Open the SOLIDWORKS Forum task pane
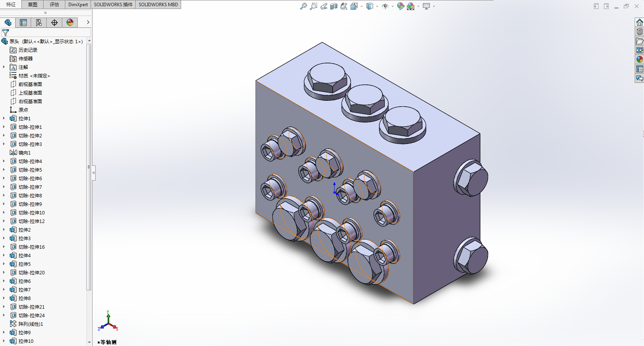The width and height of the screenshot is (644, 346). pos(639,78)
